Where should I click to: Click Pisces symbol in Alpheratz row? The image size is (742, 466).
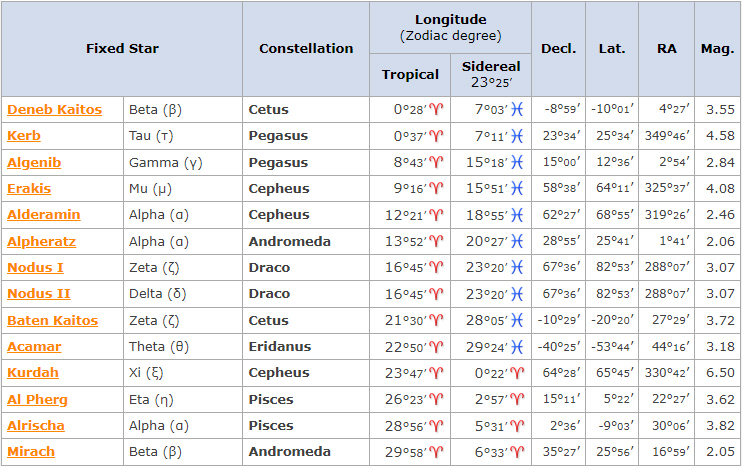[x=517, y=241]
